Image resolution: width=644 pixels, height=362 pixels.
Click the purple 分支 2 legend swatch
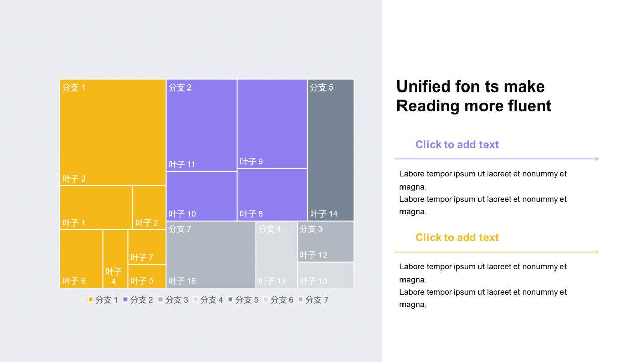[126, 300]
